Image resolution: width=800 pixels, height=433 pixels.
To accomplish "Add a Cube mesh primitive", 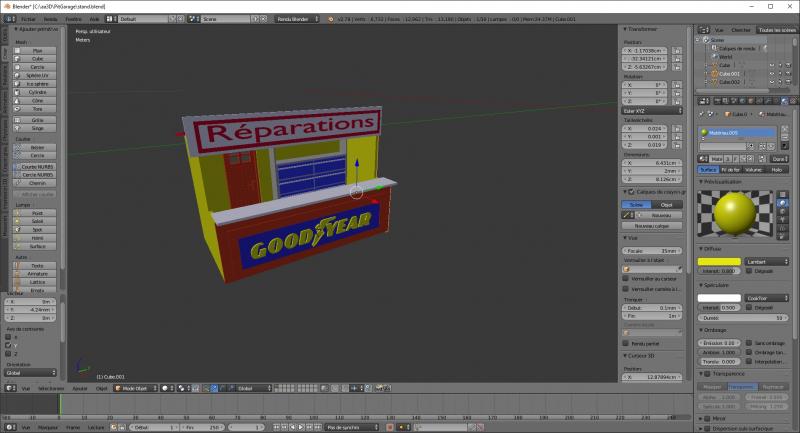I will click(x=37, y=58).
